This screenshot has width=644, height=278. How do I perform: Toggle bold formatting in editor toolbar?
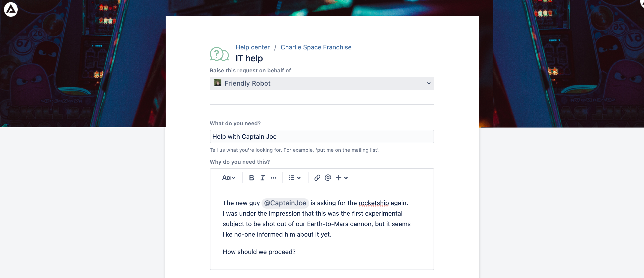pyautogui.click(x=252, y=178)
